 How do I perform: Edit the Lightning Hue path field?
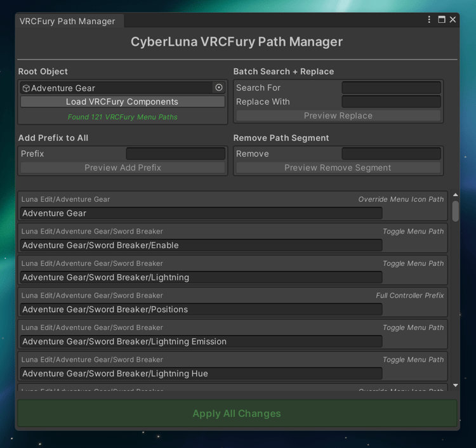[201, 374]
